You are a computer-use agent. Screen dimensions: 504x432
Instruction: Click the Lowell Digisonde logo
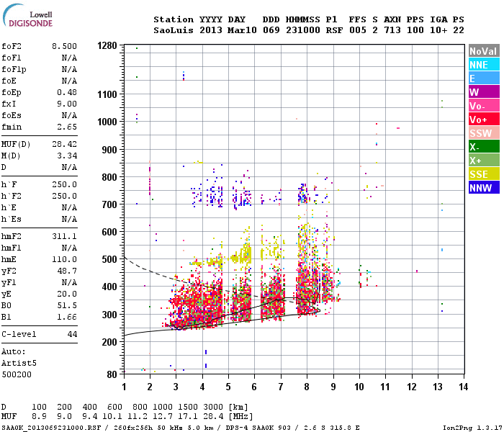click(x=27, y=15)
